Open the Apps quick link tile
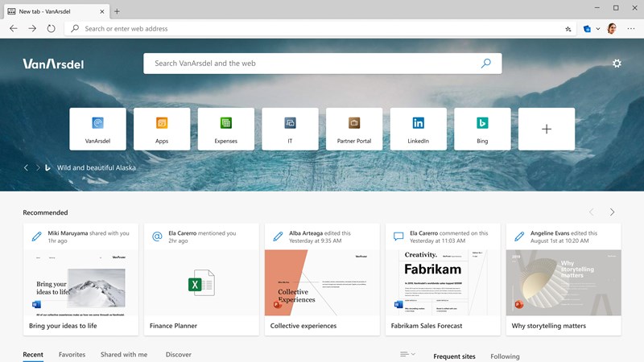The image size is (644, 362). click(162, 129)
